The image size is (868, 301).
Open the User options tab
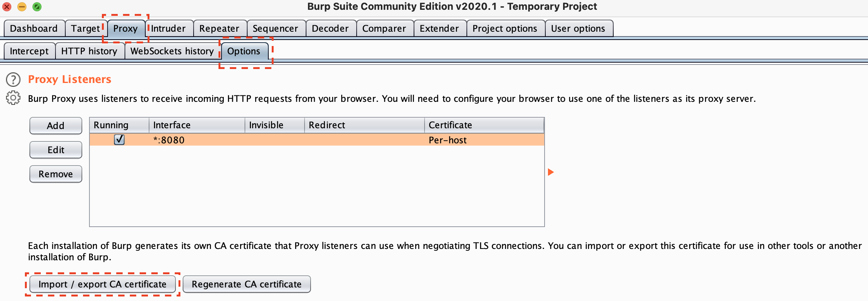(579, 29)
